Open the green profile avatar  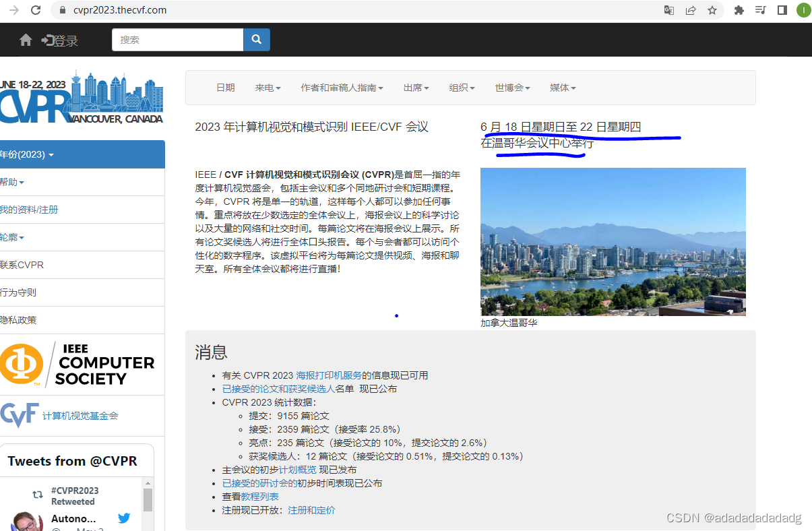(803, 10)
